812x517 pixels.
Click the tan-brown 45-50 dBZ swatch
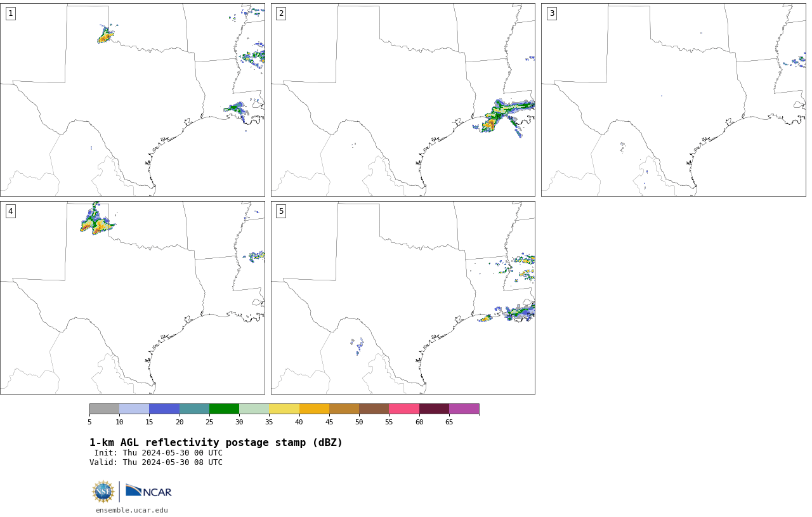[x=344, y=409]
